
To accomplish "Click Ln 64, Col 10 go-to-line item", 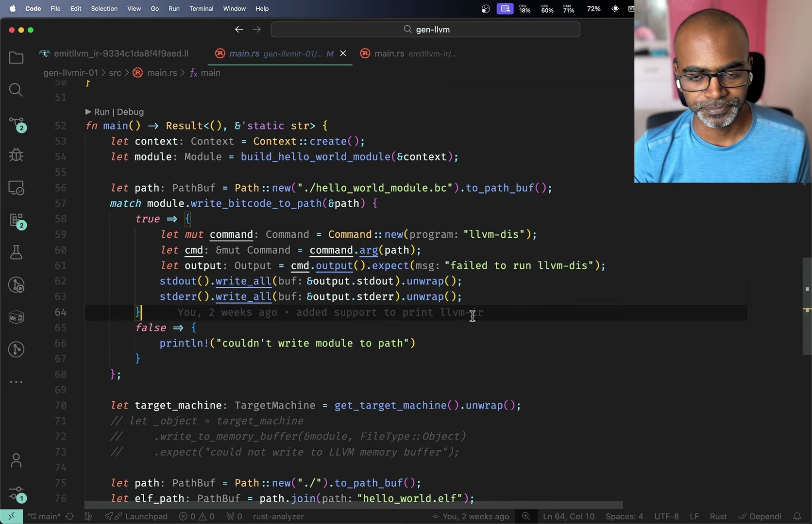I will pyautogui.click(x=568, y=516).
